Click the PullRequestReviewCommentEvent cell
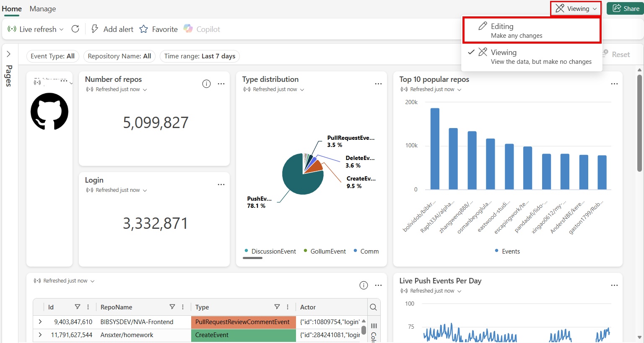This screenshot has width=644, height=343. [243, 322]
